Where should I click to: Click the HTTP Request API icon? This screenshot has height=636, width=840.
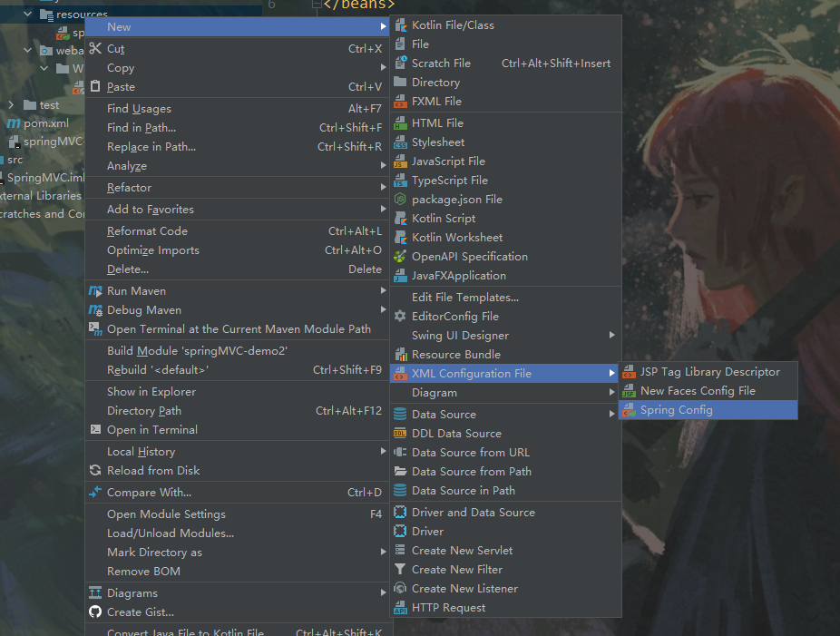pos(400,608)
